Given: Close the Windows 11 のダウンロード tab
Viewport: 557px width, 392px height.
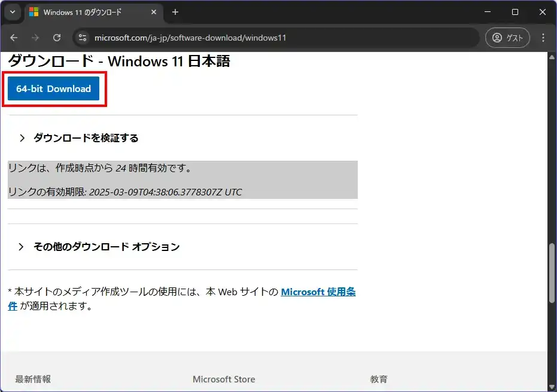Looking at the screenshot, I should click(x=156, y=12).
